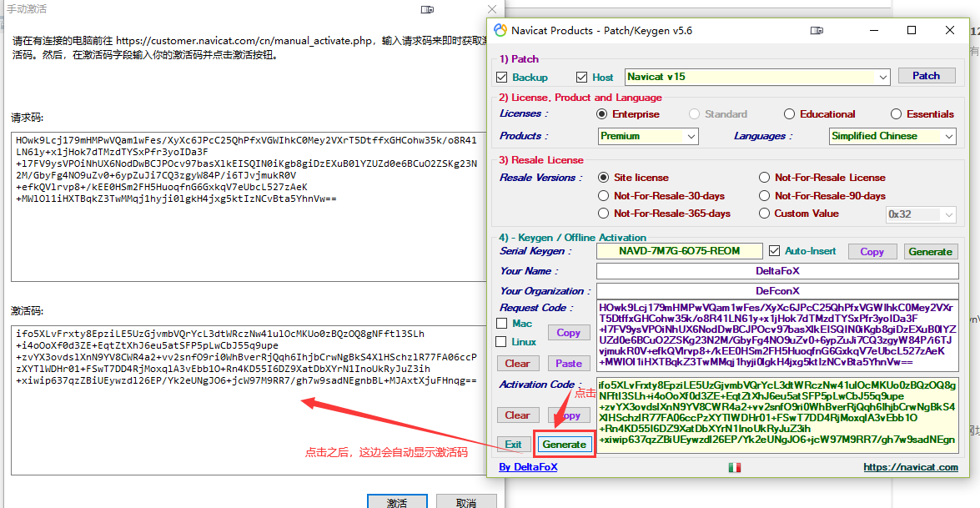
Task: Check the Mac checkbox
Action: click(x=501, y=323)
